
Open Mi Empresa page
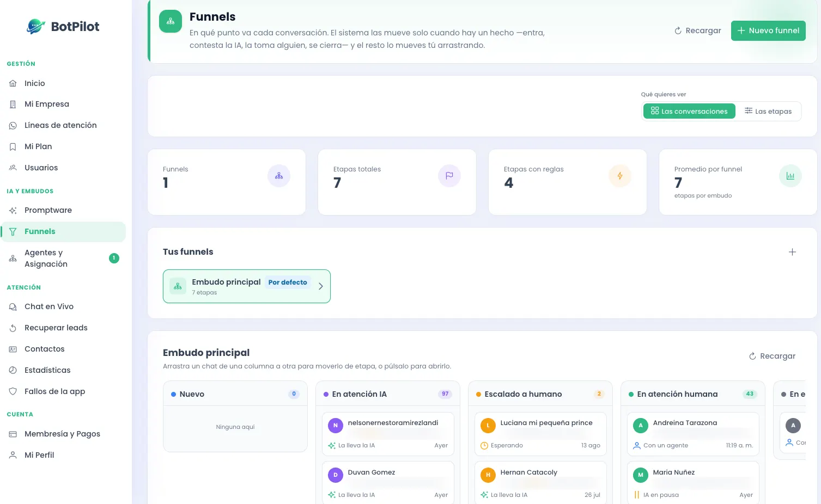tap(63, 104)
